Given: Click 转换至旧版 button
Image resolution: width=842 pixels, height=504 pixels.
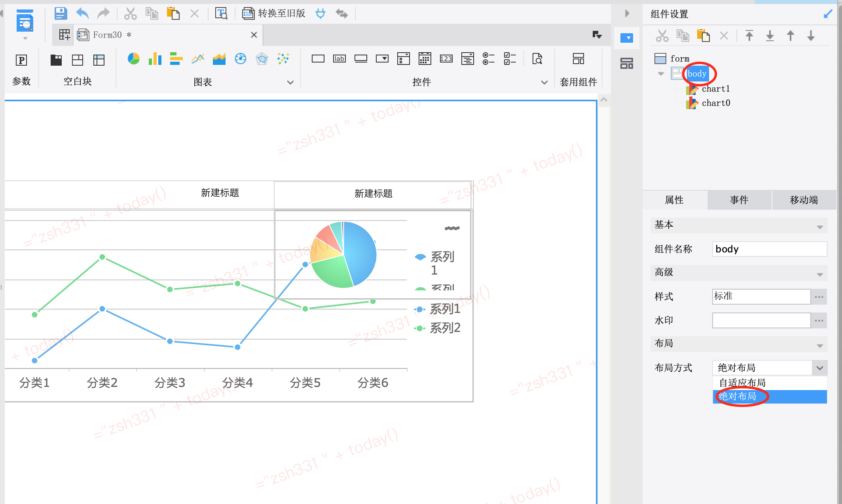Looking at the screenshot, I should click(x=274, y=13).
